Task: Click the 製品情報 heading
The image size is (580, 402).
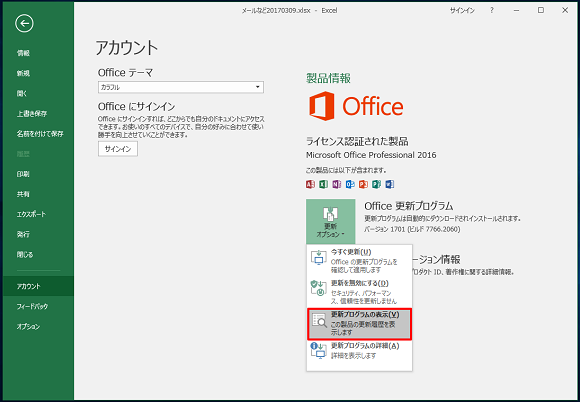Action: [328, 78]
